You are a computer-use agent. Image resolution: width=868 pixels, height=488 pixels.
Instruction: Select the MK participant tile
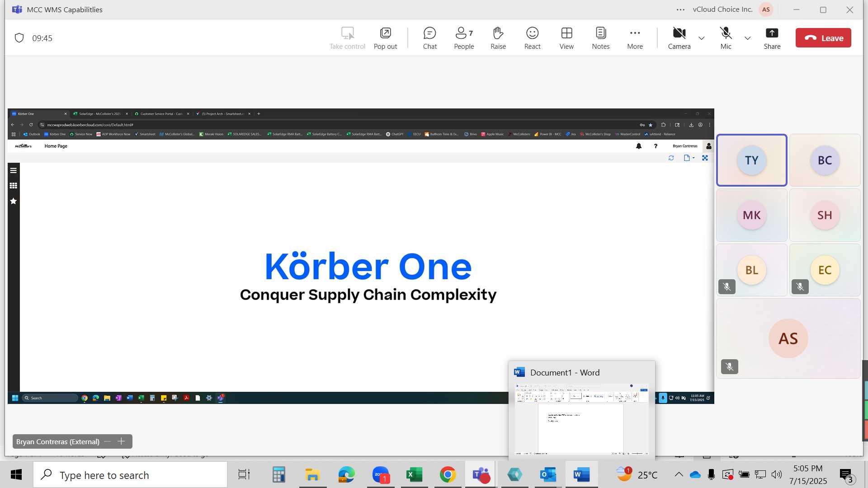(x=751, y=215)
